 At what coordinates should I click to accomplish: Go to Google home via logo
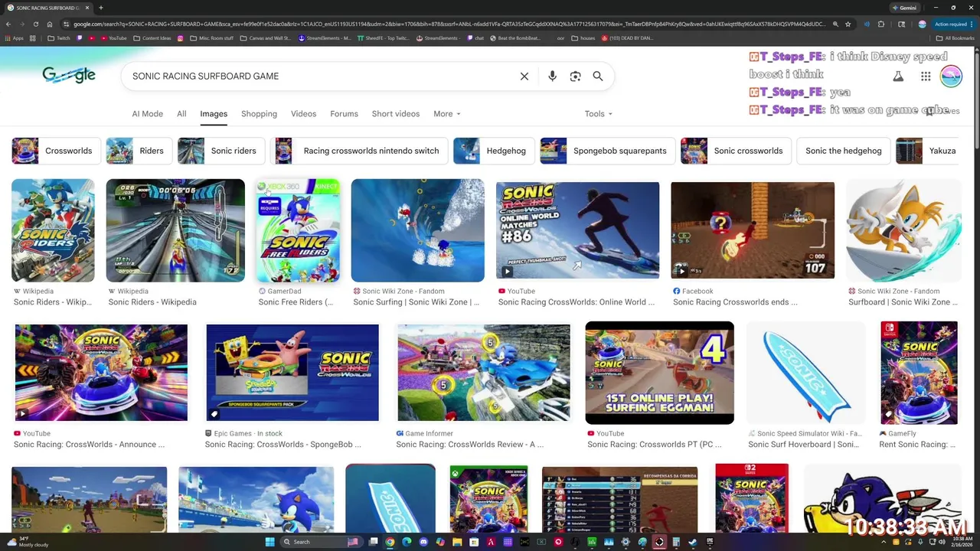pos(69,75)
